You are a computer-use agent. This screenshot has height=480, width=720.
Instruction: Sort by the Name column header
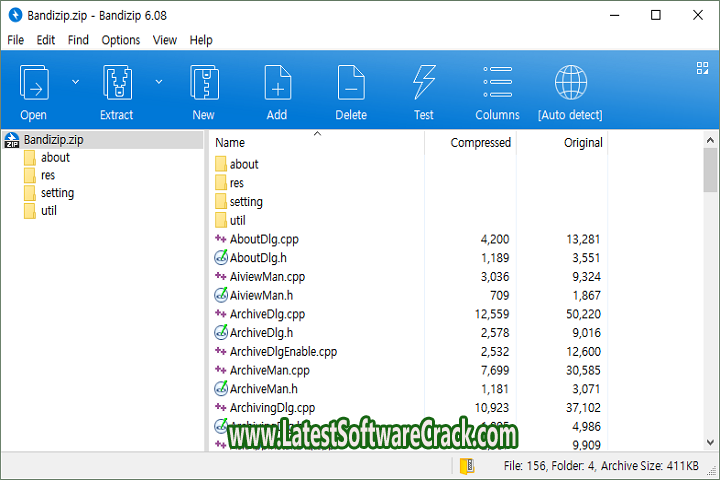pos(230,143)
